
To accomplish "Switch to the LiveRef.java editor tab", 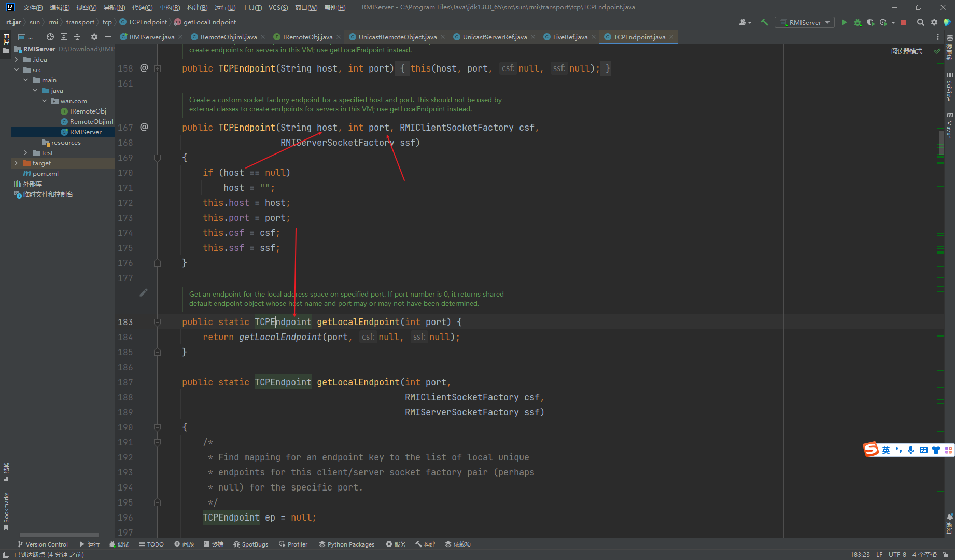I will tap(570, 37).
